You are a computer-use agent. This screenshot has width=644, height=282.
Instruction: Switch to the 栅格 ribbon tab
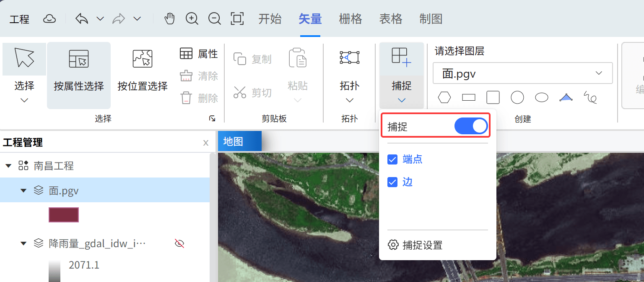[x=350, y=18]
